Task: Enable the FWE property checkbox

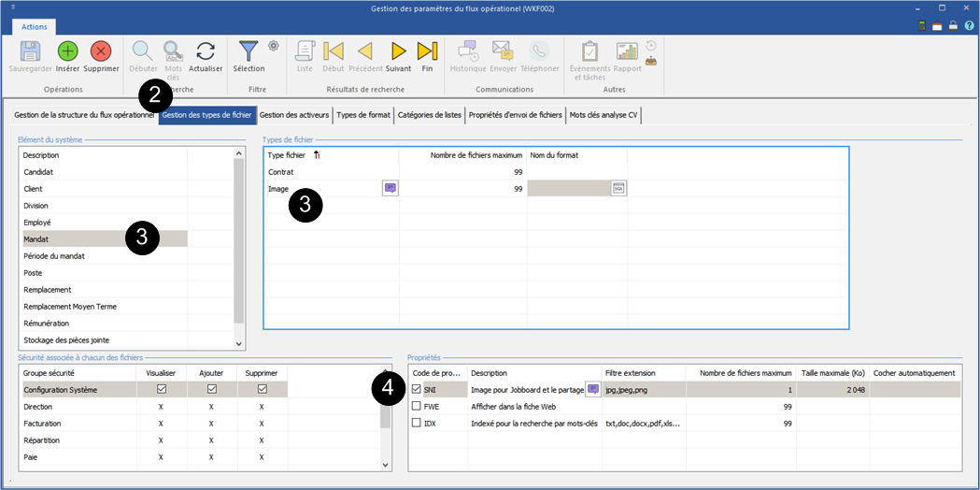Action: pos(417,406)
